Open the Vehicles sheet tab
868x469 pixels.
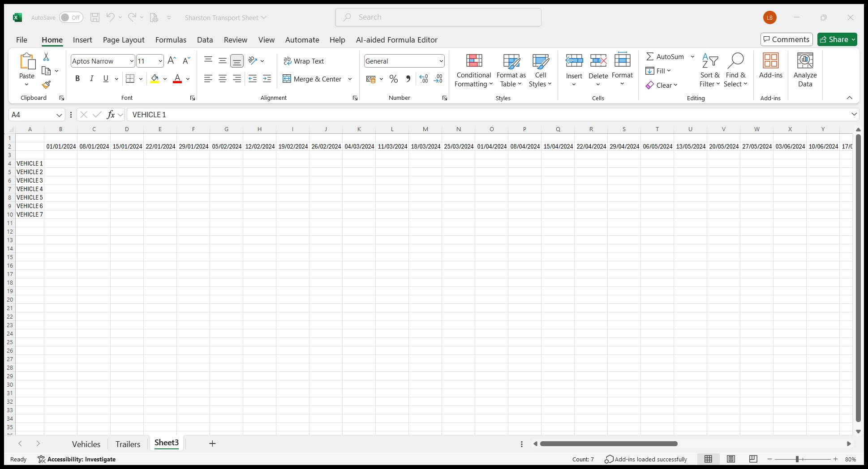point(86,443)
